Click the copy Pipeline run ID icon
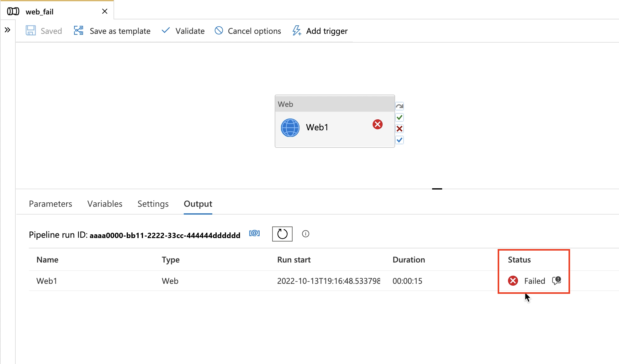The image size is (619, 364). 254,234
